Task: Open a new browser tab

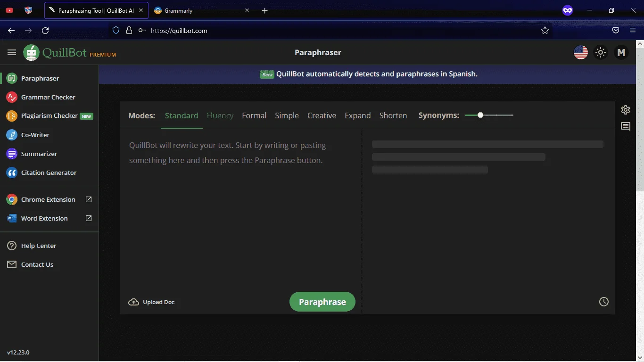Action: [265, 10]
